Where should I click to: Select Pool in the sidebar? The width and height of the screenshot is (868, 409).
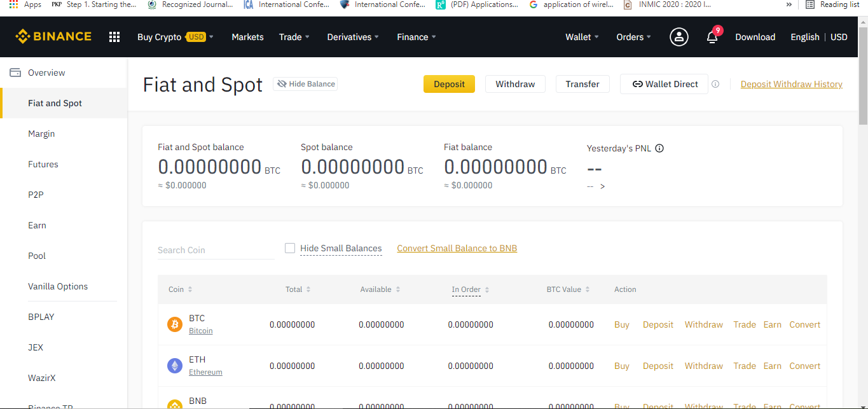click(64, 256)
